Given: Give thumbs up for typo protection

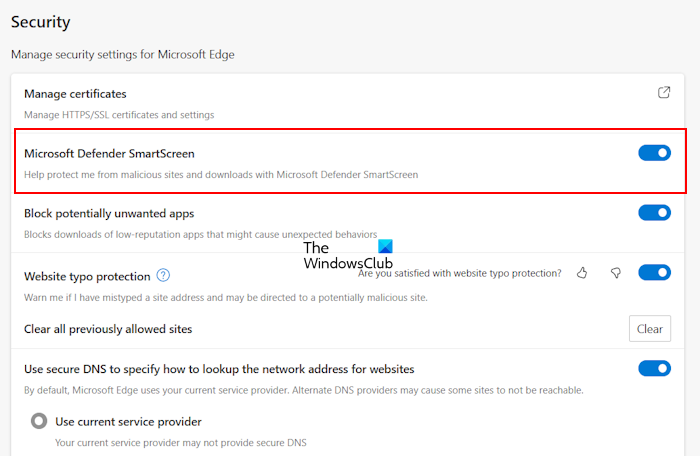Looking at the screenshot, I should (x=582, y=272).
